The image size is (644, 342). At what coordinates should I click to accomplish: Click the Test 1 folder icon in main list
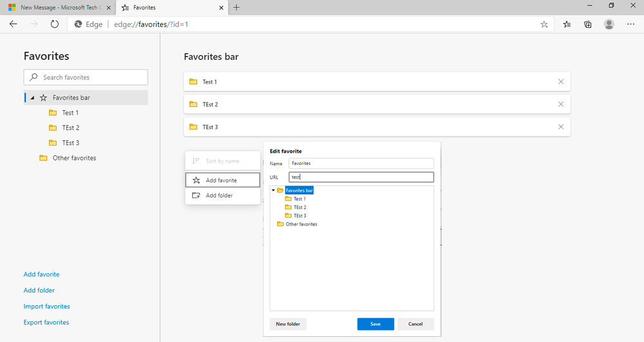193,82
